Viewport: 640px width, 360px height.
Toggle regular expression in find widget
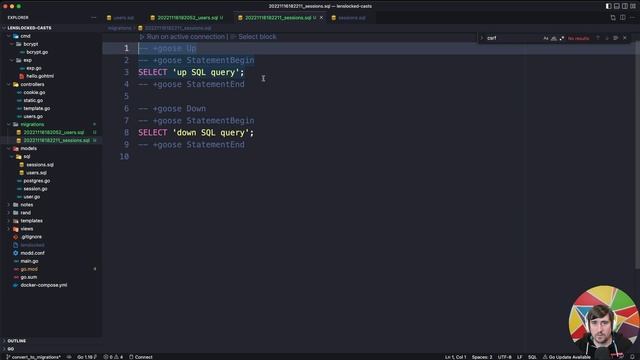562,38
